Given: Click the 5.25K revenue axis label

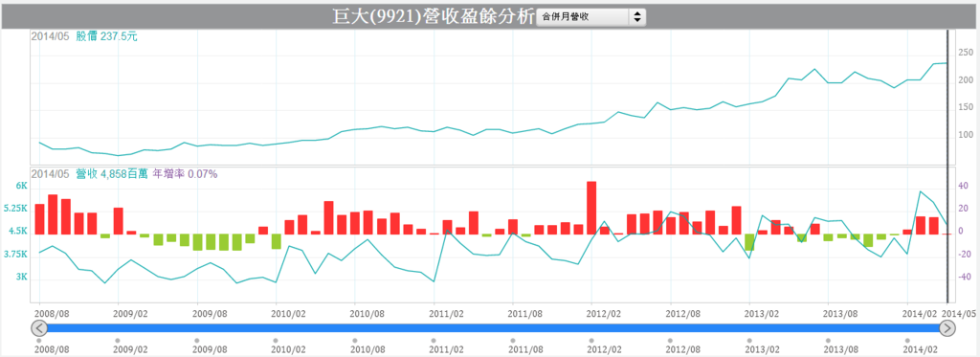Looking at the screenshot, I should click(x=15, y=209).
